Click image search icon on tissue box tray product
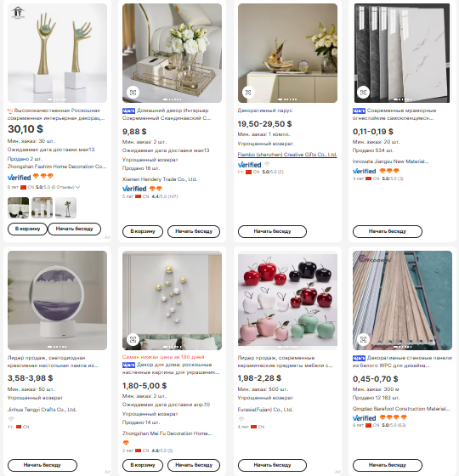The image size is (459, 476). pos(133,93)
